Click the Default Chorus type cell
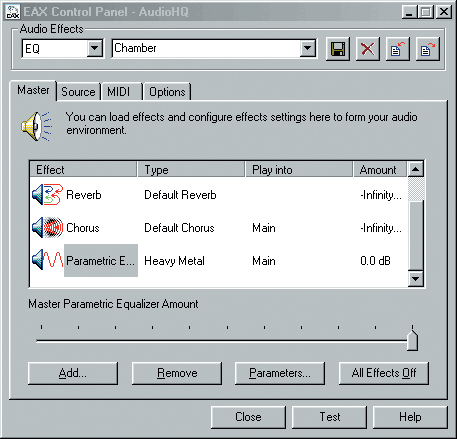Screen dimensions: 457x439 tap(179, 228)
